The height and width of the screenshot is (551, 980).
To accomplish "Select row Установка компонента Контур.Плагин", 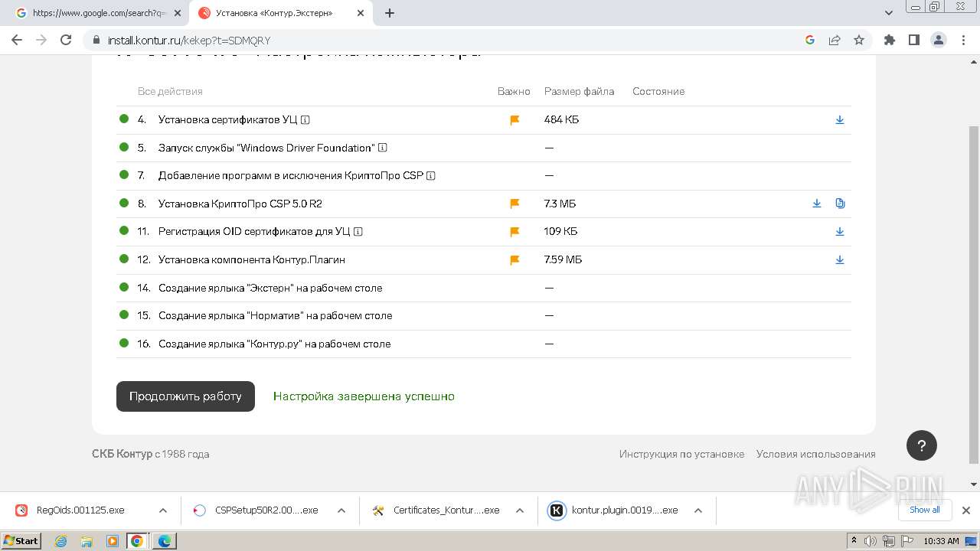I will tap(483, 260).
